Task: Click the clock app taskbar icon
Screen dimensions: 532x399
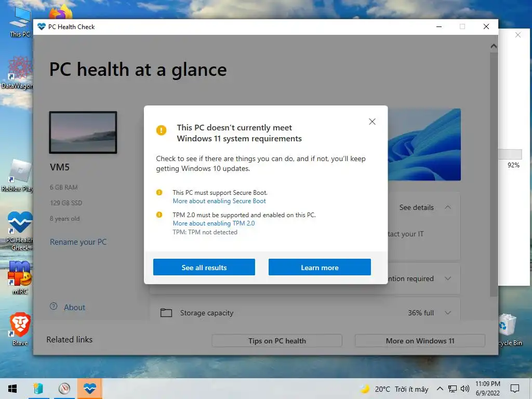Action: [x=64, y=389]
